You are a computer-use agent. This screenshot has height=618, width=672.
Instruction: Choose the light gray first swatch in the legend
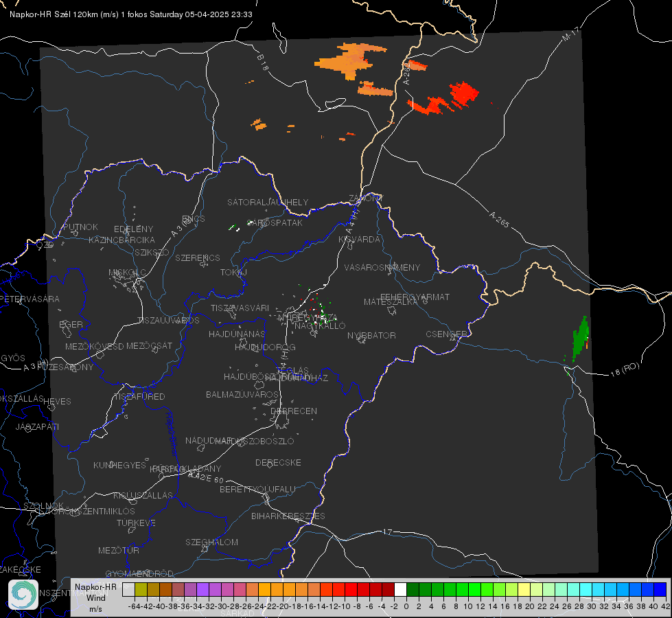[x=128, y=589]
